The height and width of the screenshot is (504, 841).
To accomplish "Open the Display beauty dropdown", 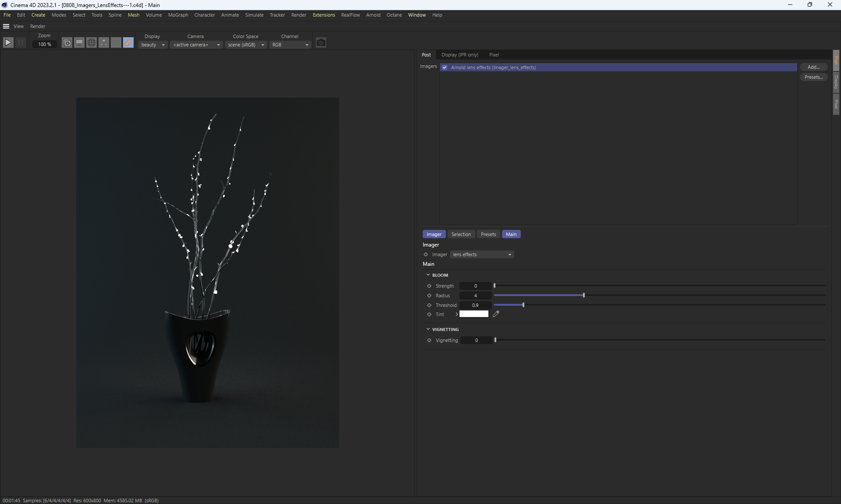I will [x=153, y=45].
